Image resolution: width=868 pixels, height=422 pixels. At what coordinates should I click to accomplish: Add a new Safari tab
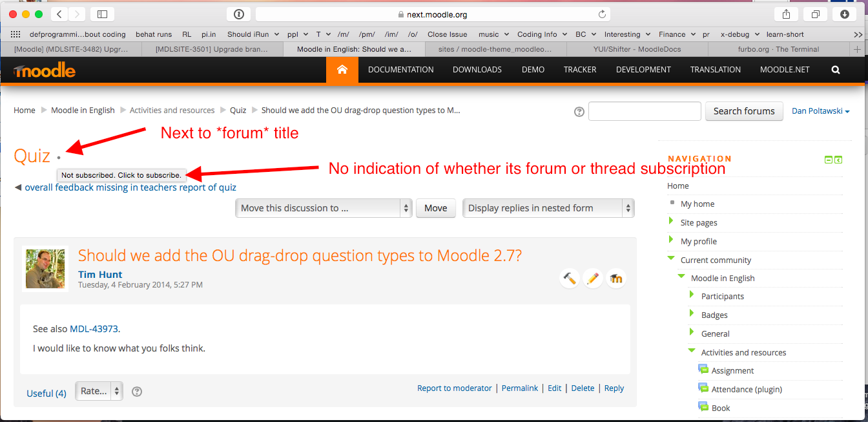[857, 49]
